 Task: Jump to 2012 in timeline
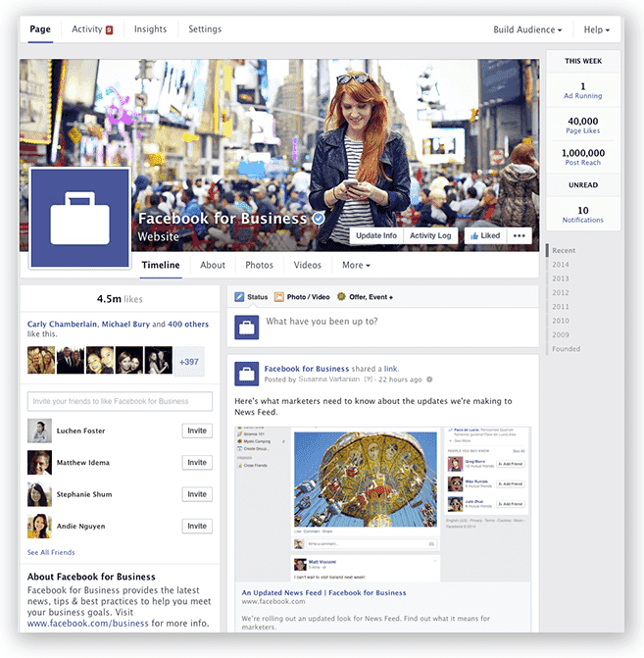click(561, 293)
